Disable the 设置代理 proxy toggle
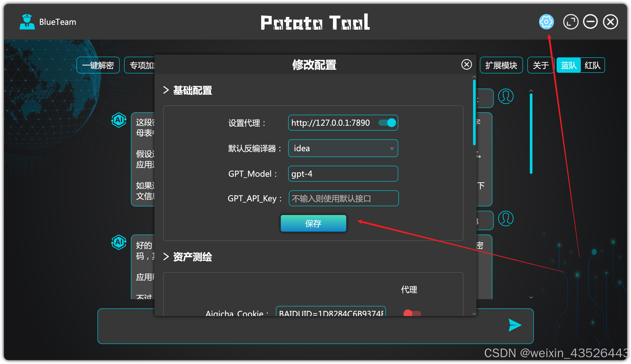Screen dimensions: 631x364 [x=387, y=123]
